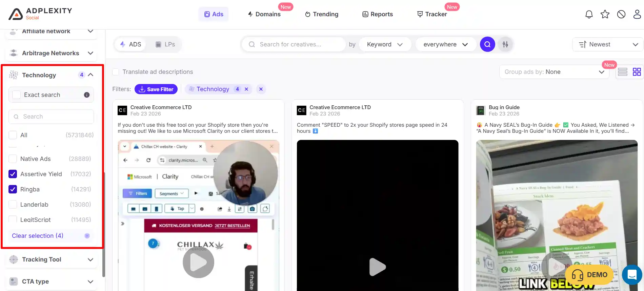This screenshot has height=291, width=644.
Task: Select the ADS toggle tab
Action: (131, 44)
